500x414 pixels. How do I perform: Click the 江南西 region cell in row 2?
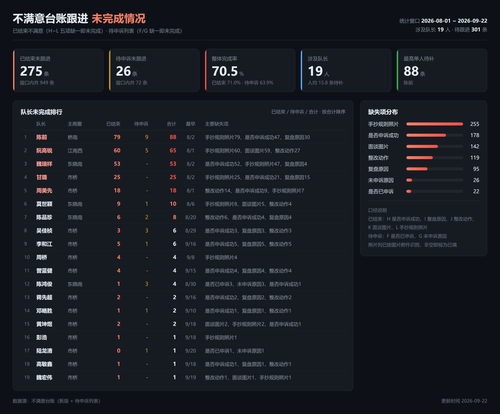coord(75,151)
